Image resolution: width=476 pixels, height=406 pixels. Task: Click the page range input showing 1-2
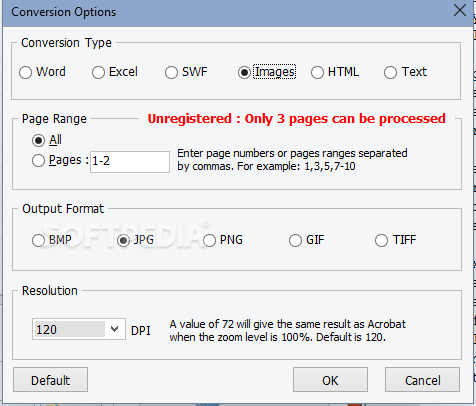click(130, 162)
